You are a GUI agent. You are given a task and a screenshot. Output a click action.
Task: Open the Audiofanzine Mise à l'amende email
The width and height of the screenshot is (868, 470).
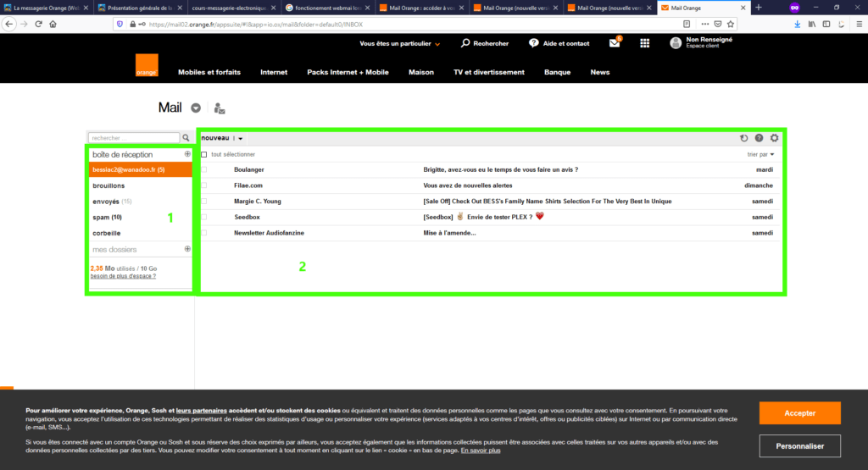pos(488,233)
